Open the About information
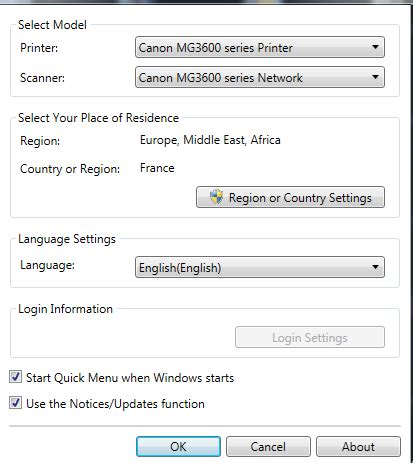This screenshot has height=463, width=413. pos(358,446)
